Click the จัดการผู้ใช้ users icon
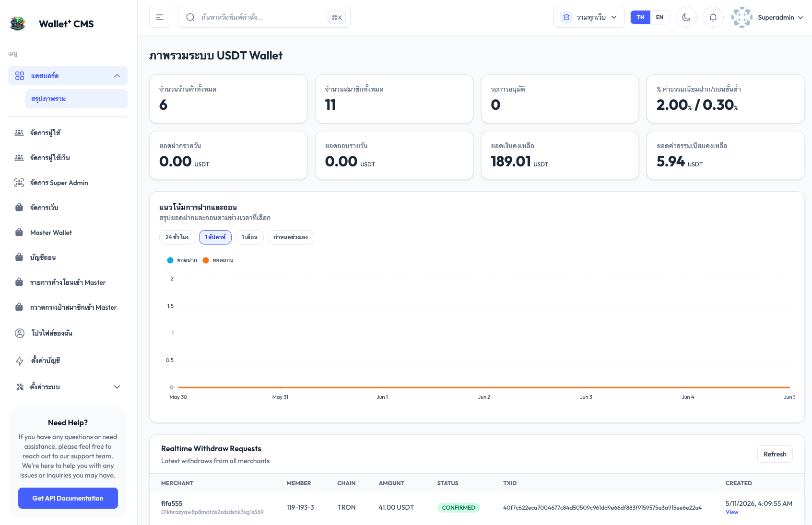The height and width of the screenshot is (525, 812). pos(19,133)
